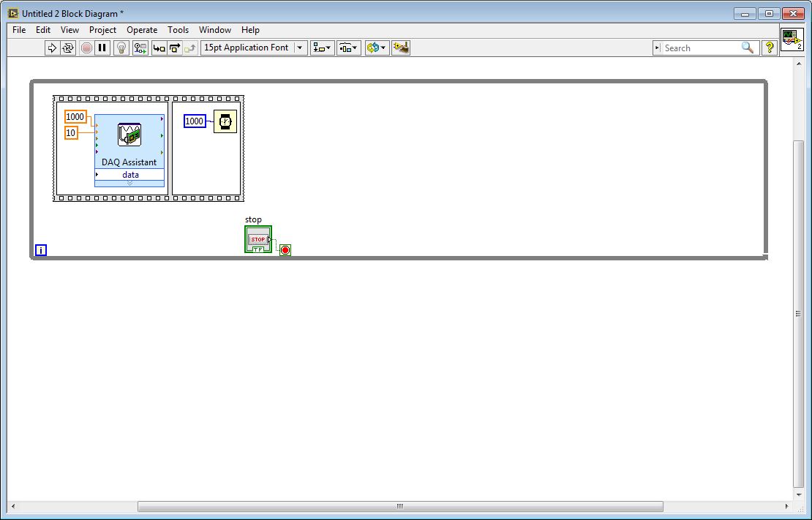Toggle Retain Wire Values button
812x520 pixels.
(x=140, y=48)
